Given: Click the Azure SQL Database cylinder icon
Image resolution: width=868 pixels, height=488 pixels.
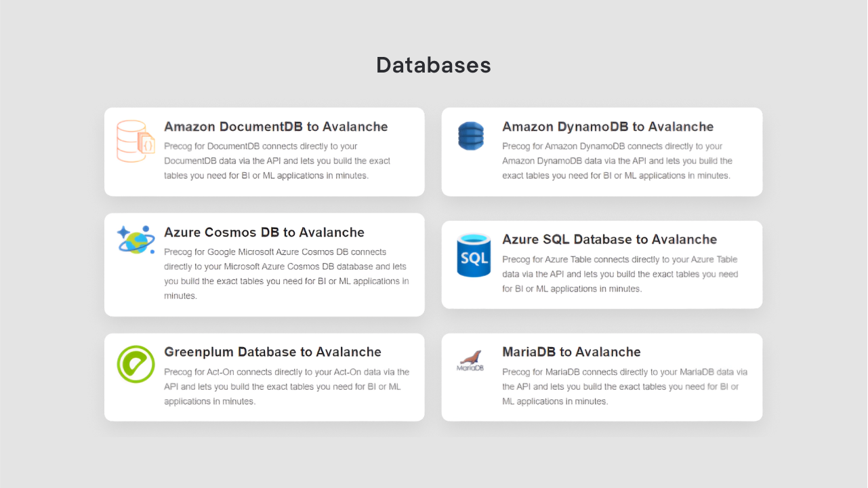Looking at the screenshot, I should click(474, 256).
